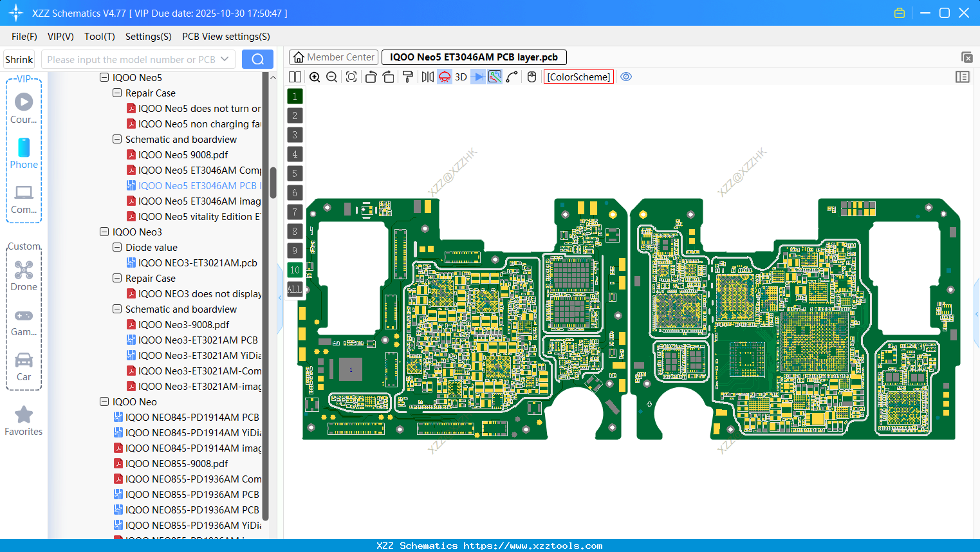Toggle the diode value display icon
This screenshot has width=980, height=552.
pyautogui.click(x=478, y=77)
